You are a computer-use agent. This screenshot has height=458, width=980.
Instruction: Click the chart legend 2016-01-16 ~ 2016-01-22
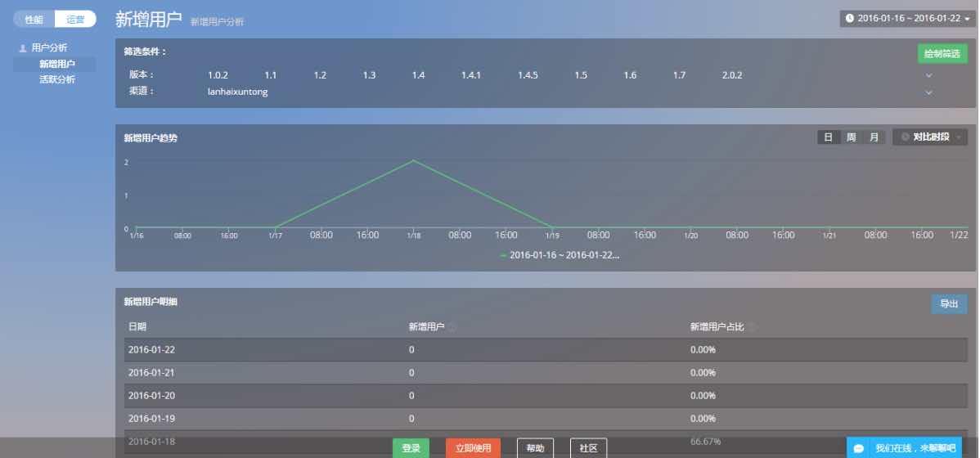click(560, 255)
